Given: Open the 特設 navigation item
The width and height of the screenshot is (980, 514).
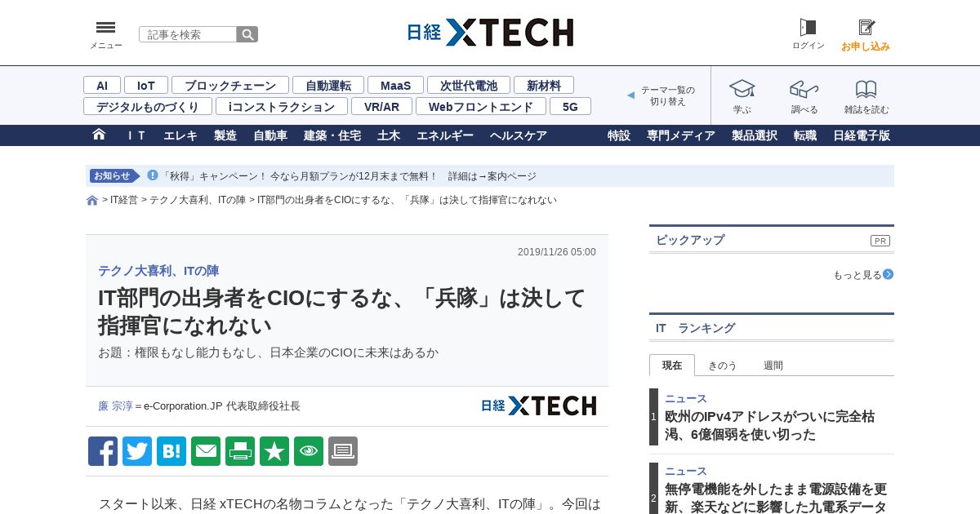Looking at the screenshot, I should point(619,135).
